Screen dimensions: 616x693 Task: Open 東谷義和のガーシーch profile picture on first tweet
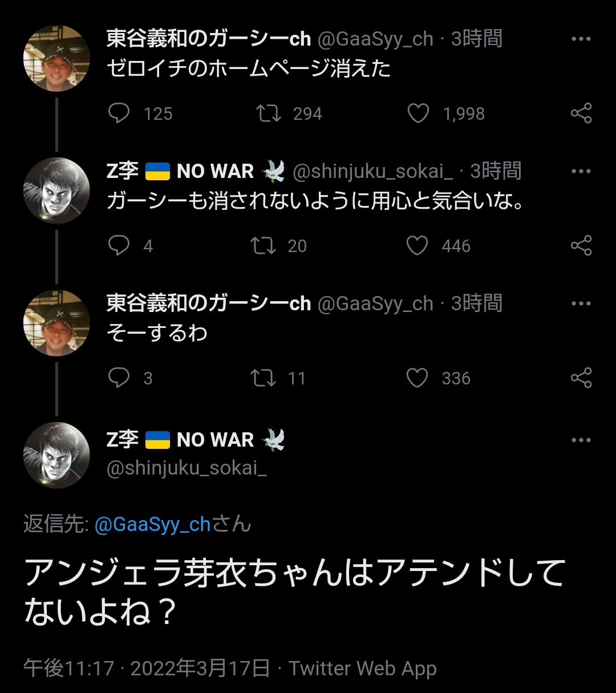[56, 58]
